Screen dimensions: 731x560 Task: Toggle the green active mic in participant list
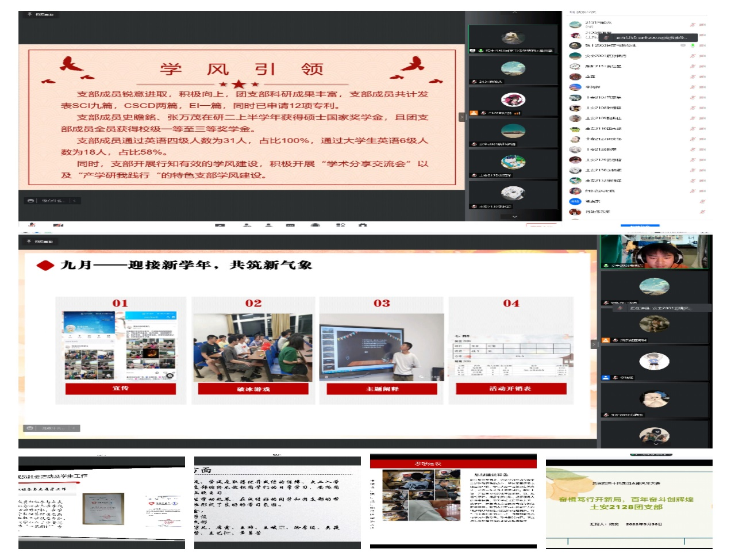click(692, 45)
